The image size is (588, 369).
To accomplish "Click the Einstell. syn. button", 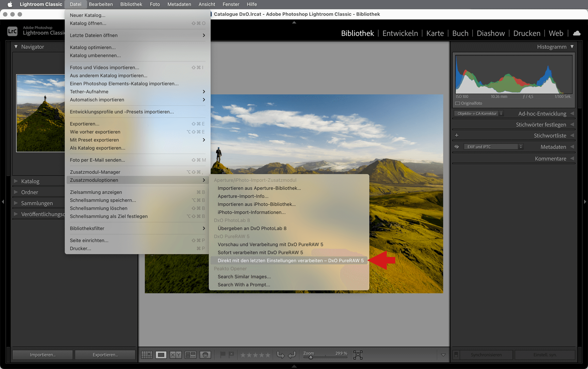I will pos(545,355).
